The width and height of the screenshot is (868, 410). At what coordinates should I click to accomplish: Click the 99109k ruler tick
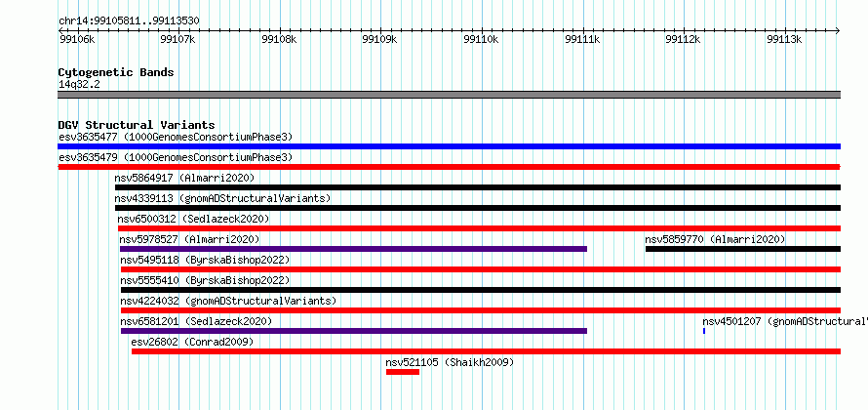(x=380, y=39)
